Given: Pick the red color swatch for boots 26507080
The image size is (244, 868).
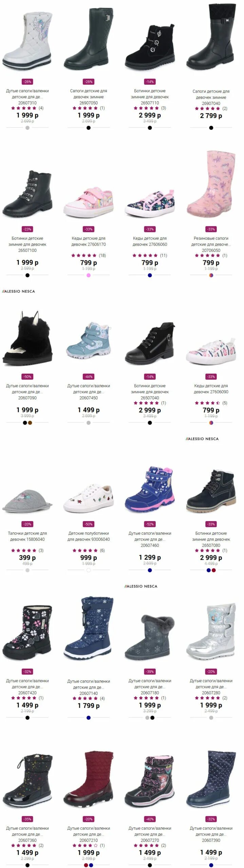Looking at the screenshot, I should [214, 570].
